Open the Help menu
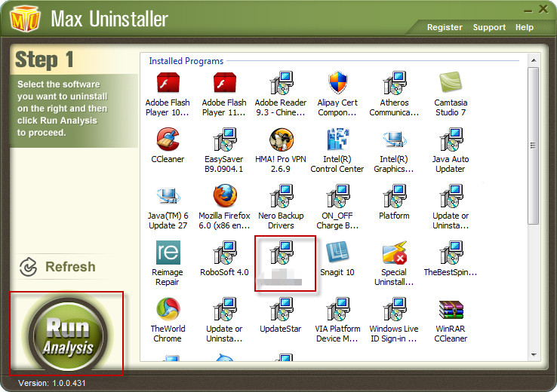Image resolution: width=557 pixels, height=392 pixels. pos(525,27)
